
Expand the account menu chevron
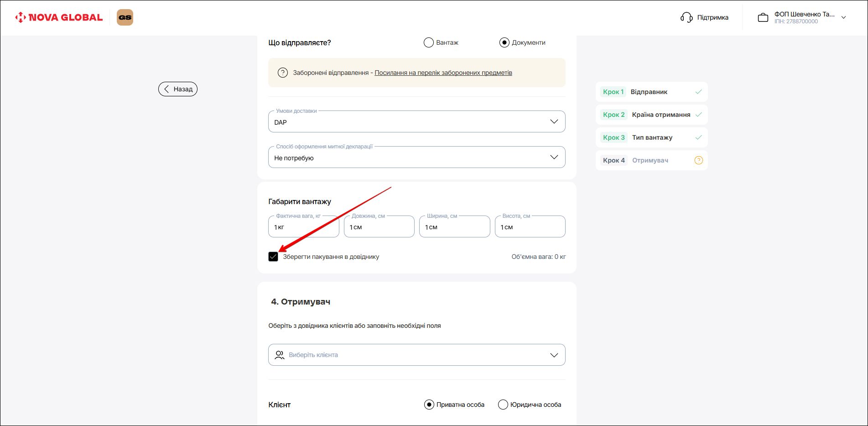(x=843, y=17)
